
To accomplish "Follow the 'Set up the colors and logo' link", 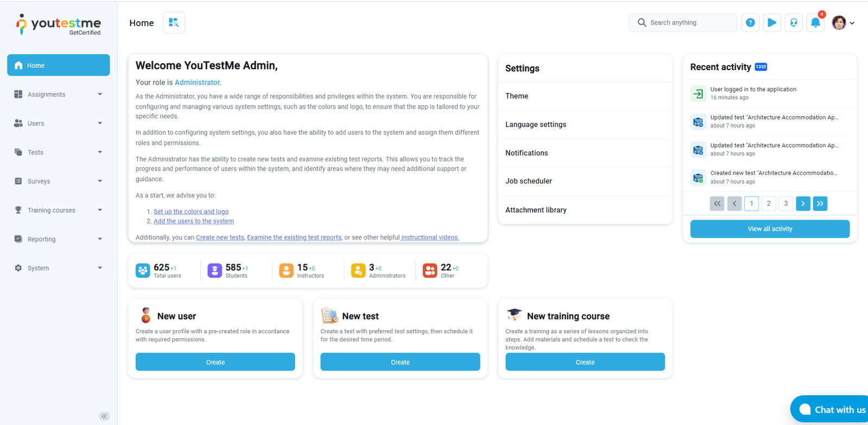I will (x=191, y=212).
